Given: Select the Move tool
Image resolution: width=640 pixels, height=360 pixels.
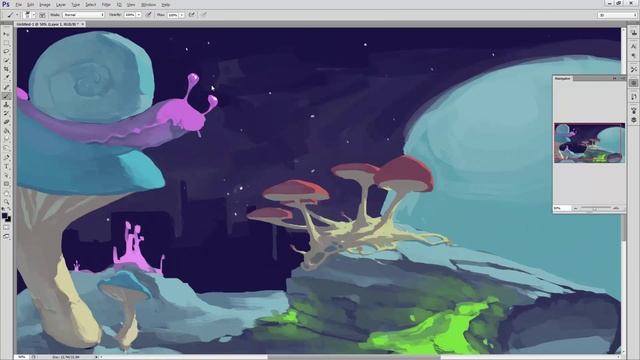Looking at the screenshot, I should [x=6, y=34].
